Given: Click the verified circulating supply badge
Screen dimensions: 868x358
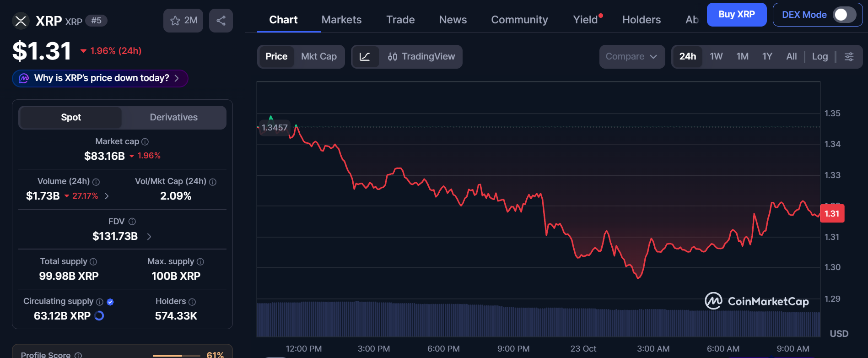Looking at the screenshot, I should coord(110,302).
